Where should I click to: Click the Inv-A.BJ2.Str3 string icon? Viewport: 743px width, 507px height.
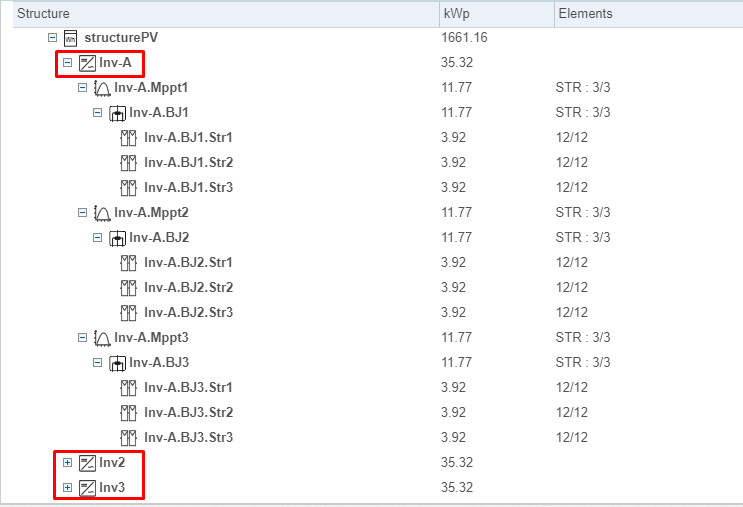[x=128, y=313]
